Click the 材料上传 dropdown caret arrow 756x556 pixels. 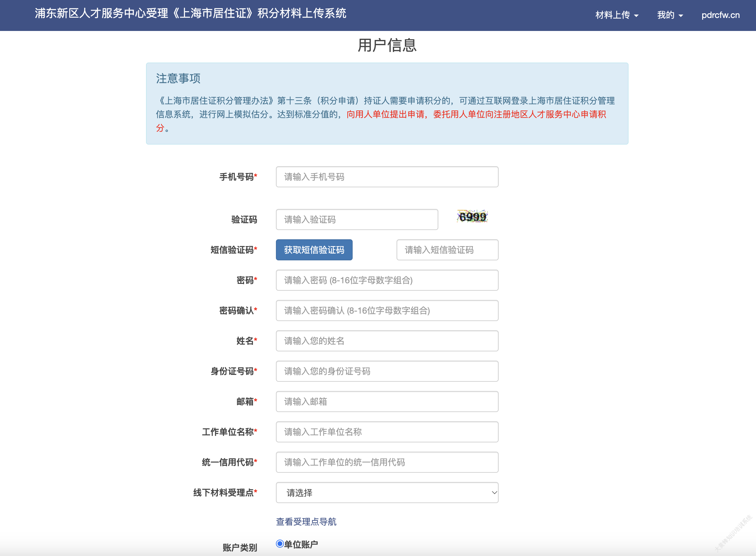pyautogui.click(x=636, y=16)
